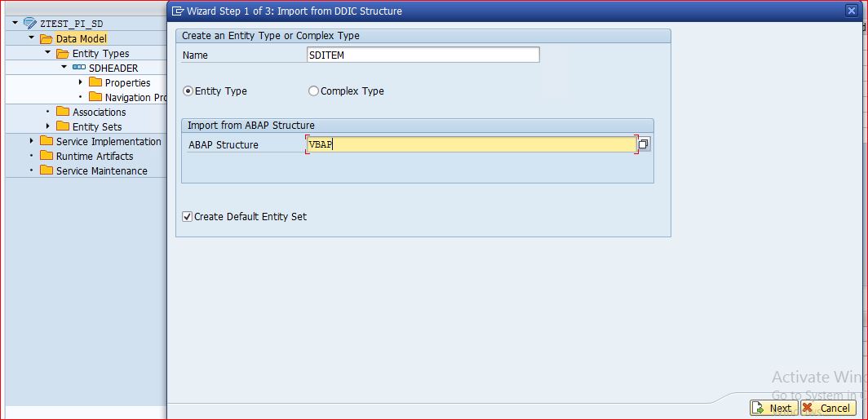868x420 pixels.
Task: Click the ABAP Structure field label
Action: pos(223,145)
